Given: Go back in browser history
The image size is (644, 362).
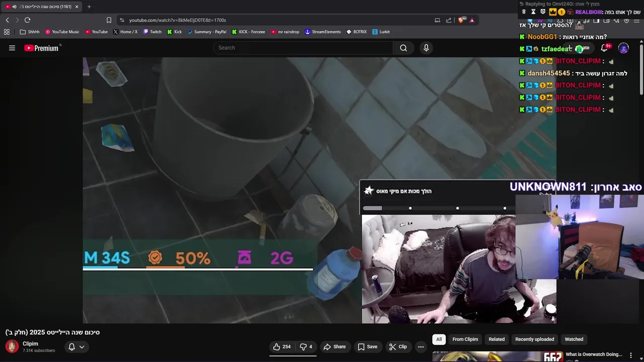Looking at the screenshot, I should pyautogui.click(x=8, y=20).
